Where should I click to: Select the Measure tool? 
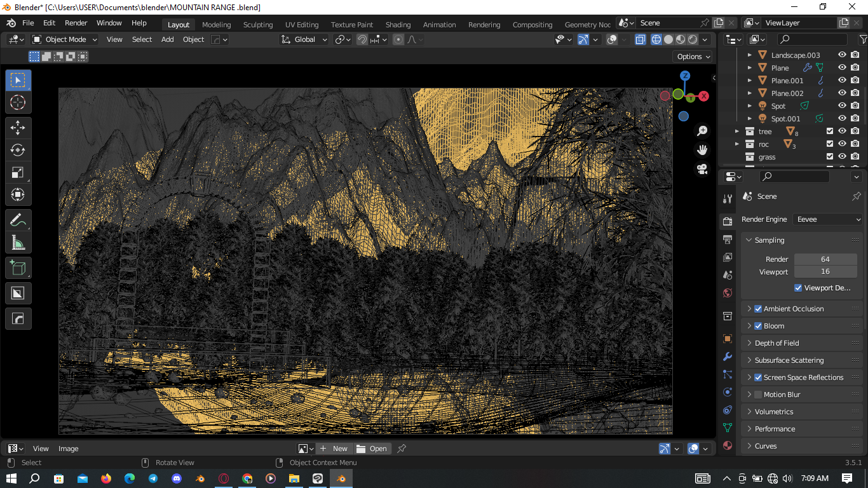[18, 243]
